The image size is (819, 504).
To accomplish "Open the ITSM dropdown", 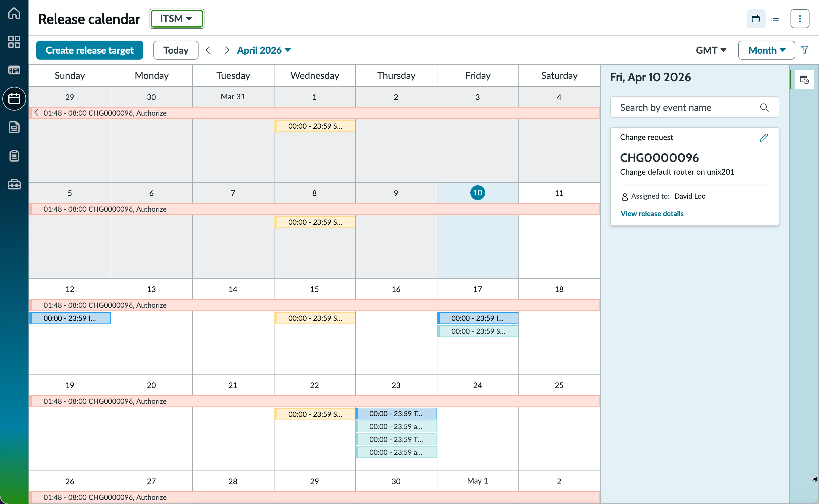I will (x=177, y=19).
